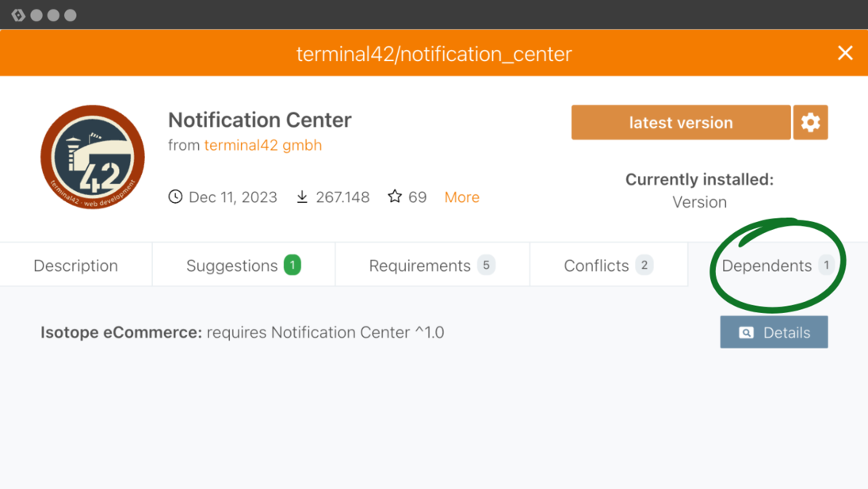Select the Dependents tab
Screen dimensions: 868x489
pos(767,266)
